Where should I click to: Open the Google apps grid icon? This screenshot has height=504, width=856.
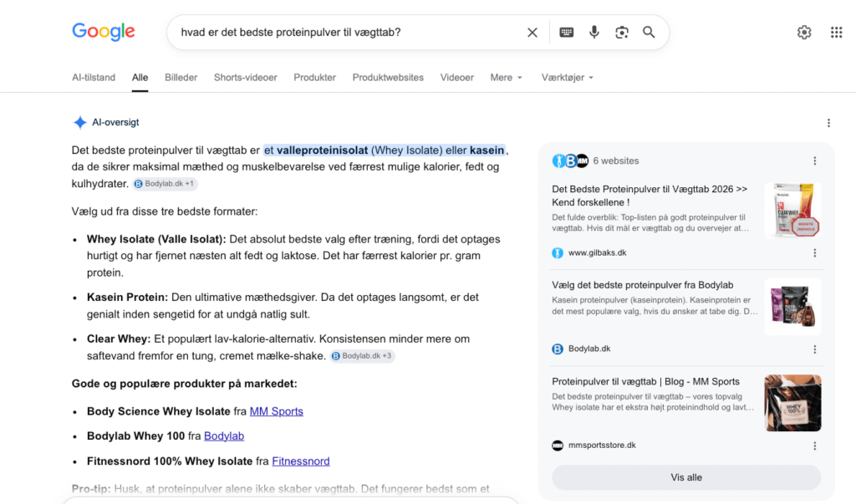point(836,33)
